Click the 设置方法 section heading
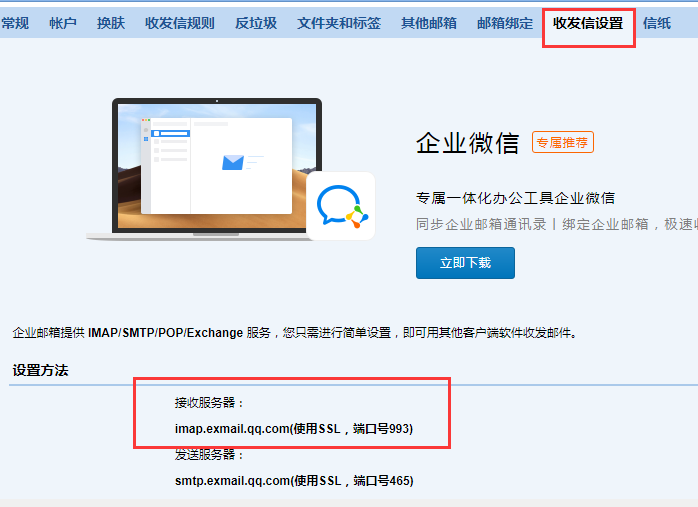 [41, 370]
